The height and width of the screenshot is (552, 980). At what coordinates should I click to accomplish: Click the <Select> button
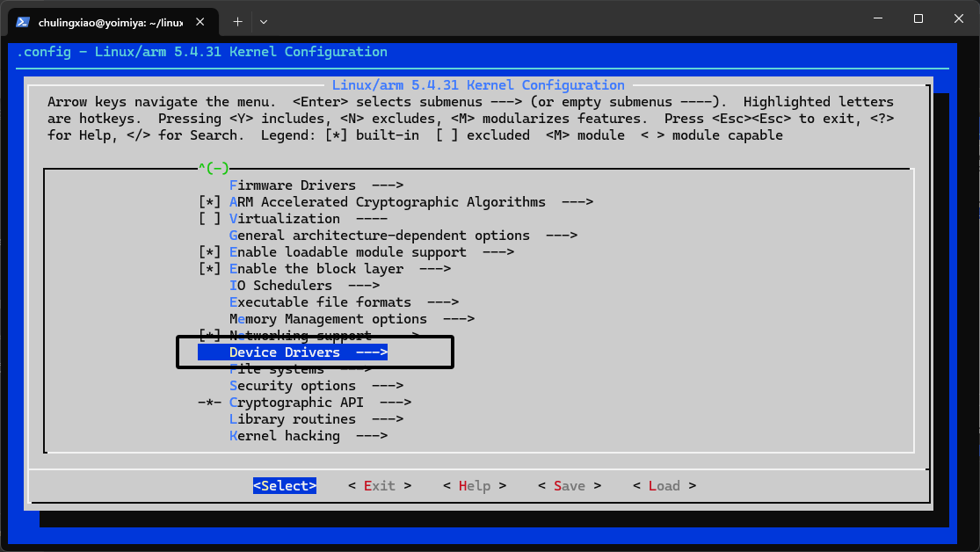tap(285, 486)
